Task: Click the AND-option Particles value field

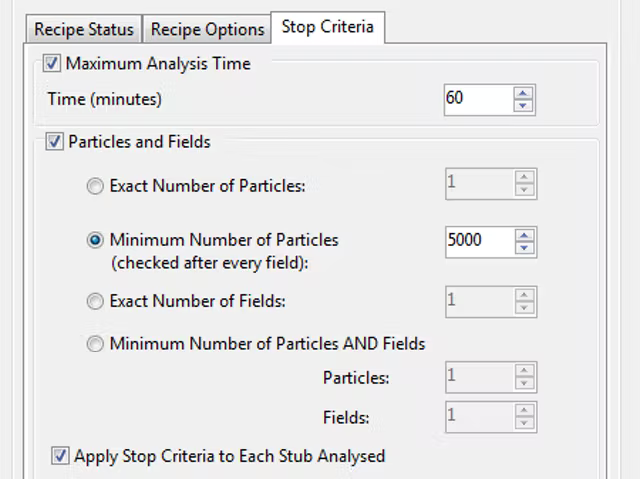Action: [x=477, y=377]
